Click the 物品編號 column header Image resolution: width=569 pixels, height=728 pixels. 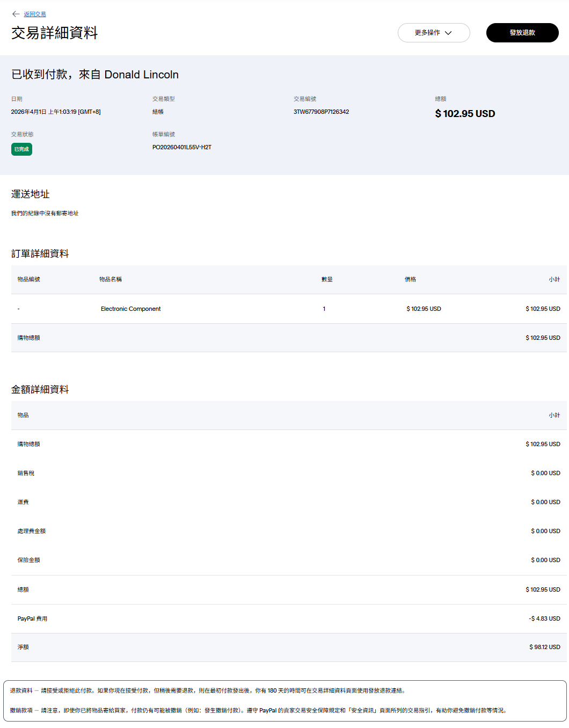[28, 280]
